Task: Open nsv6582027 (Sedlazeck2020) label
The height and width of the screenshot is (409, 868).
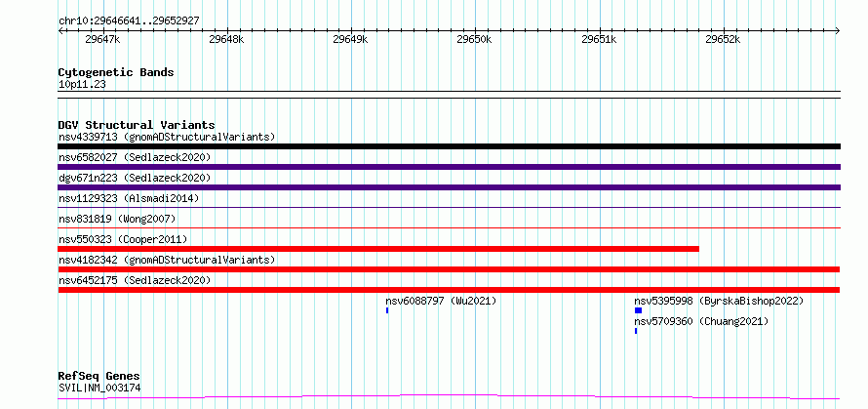Action: click(x=135, y=157)
